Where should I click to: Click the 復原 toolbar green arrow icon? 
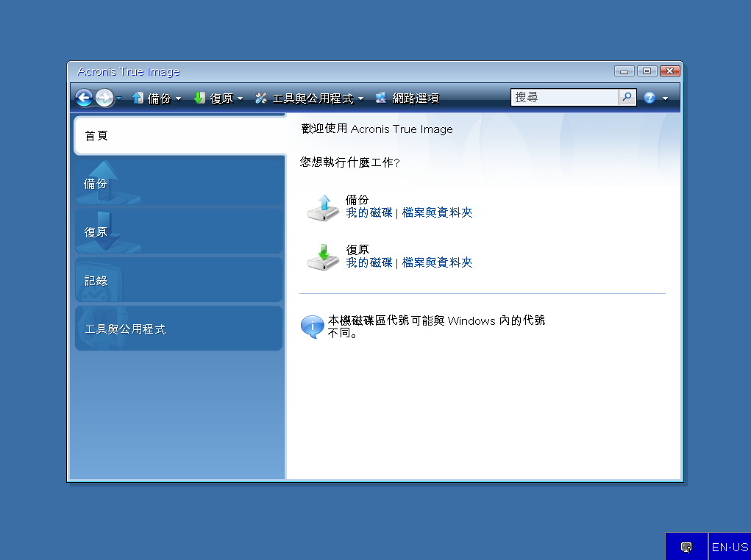coord(199,98)
